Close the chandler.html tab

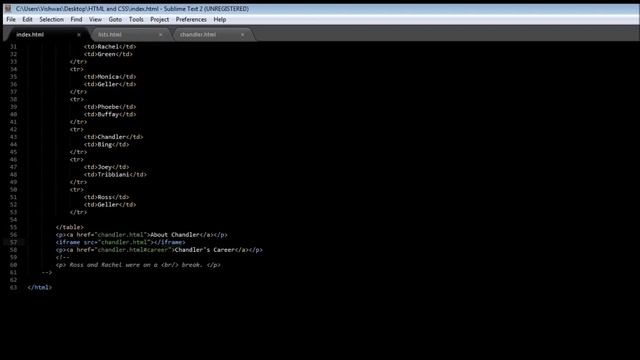[x=242, y=35]
